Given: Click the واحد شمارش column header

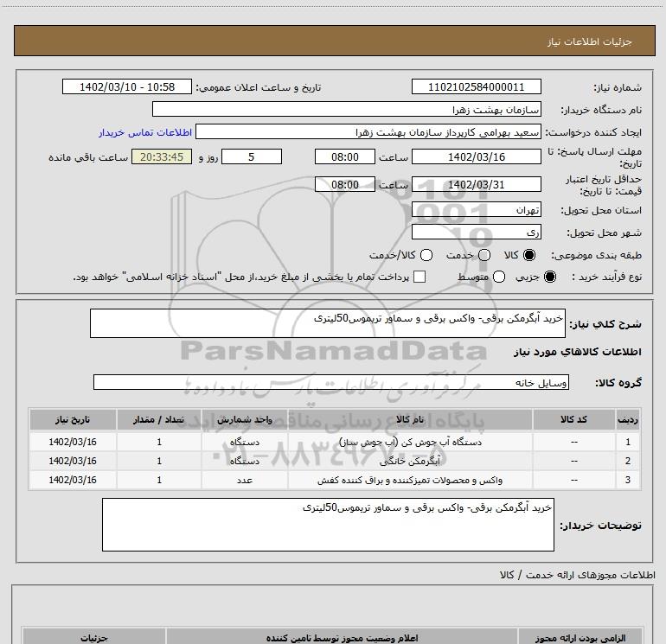Looking at the screenshot, I should tap(245, 419).
